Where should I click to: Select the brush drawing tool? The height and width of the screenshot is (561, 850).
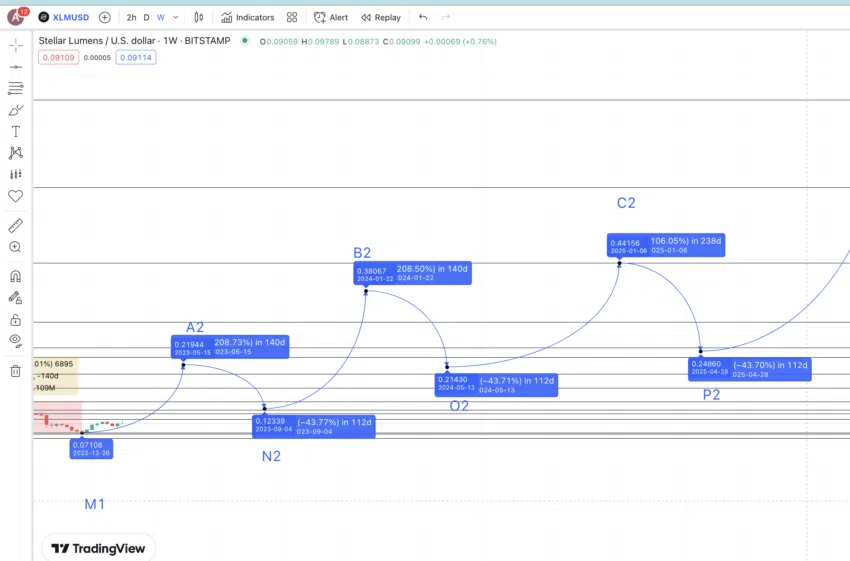click(15, 110)
